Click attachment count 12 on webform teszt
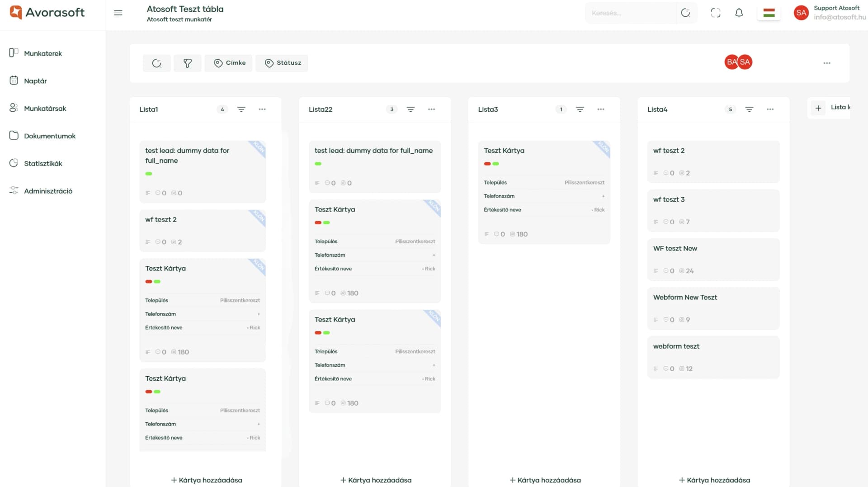Image resolution: width=868 pixels, height=487 pixels. tap(686, 369)
